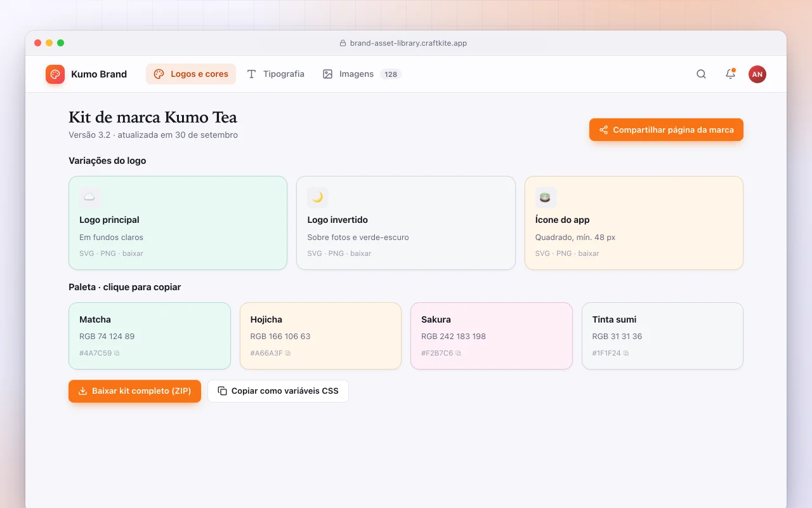Click Copiar como variáveis CSS

[278, 391]
